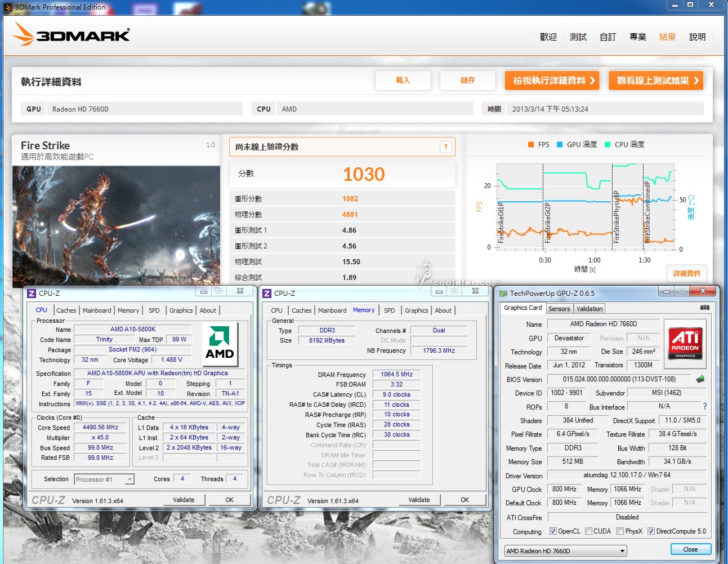Click the Driver Version field in GPU-Z
Screen dimensions: 728x564
(x=627, y=475)
